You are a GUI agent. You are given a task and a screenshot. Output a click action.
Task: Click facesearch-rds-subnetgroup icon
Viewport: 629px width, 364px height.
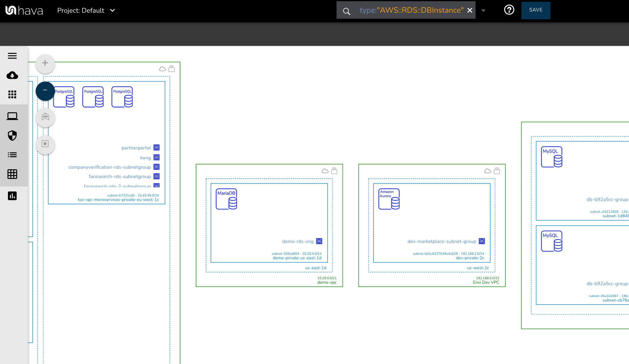click(x=156, y=176)
